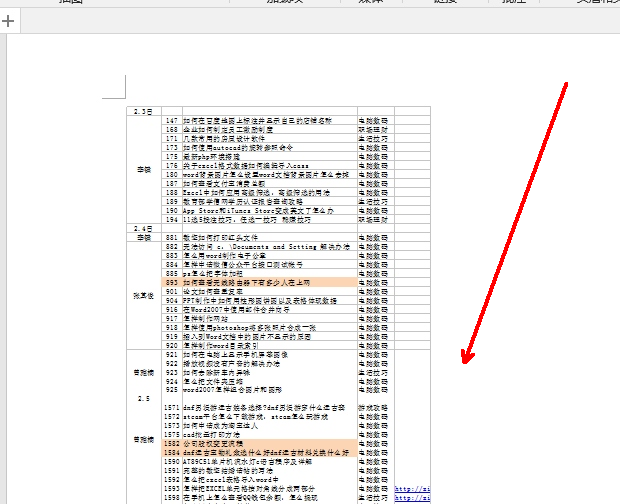Click the row 1598 title mentioning QQ
This screenshot has width=620, height=504.
coord(250,498)
